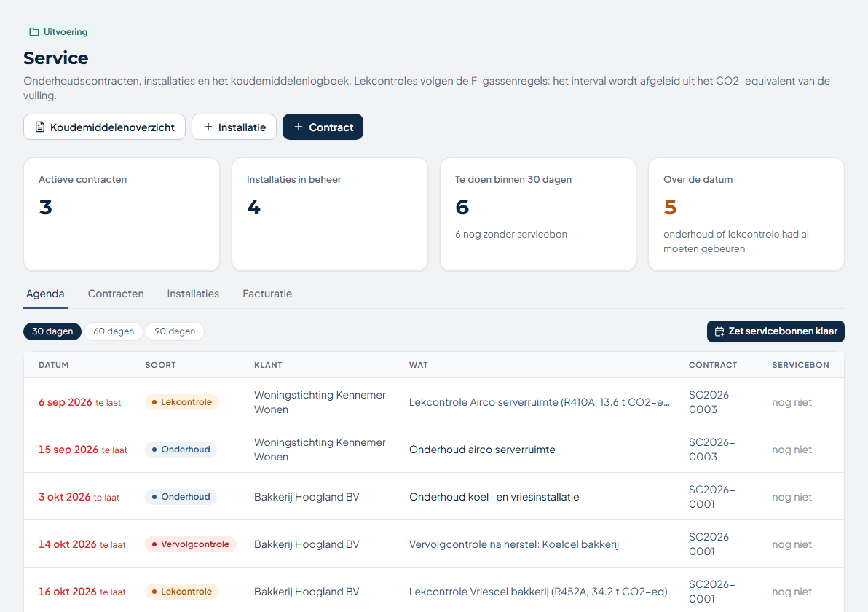Select the 60 dagen filter
868x612 pixels.
(114, 331)
